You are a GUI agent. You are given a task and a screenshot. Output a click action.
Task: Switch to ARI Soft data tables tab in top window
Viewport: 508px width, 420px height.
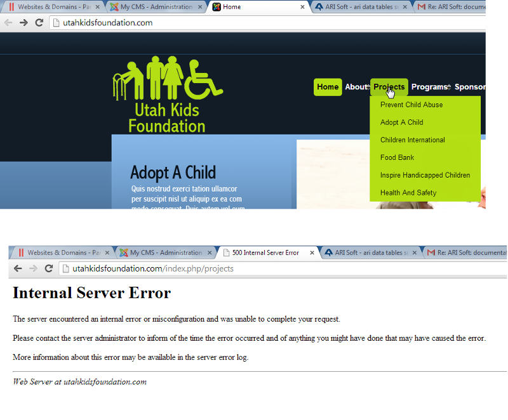click(361, 7)
